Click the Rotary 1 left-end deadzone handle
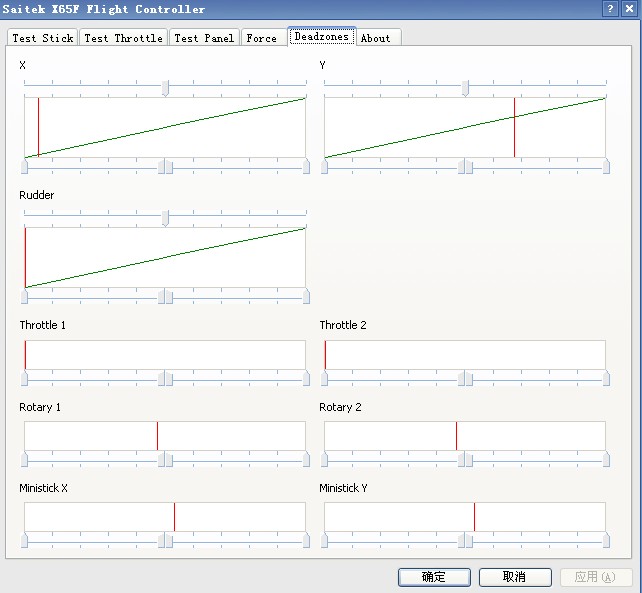This screenshot has width=642, height=593. pyautogui.click(x=25, y=459)
